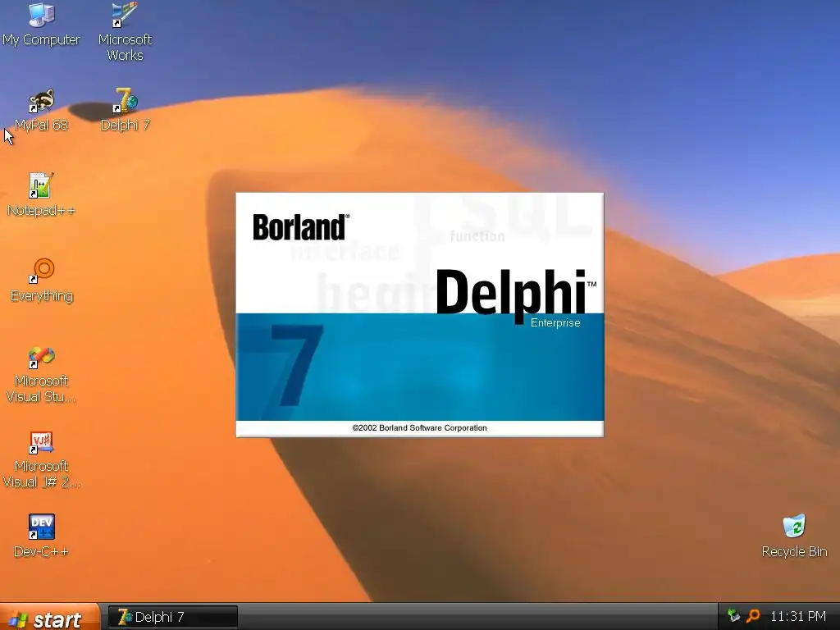The width and height of the screenshot is (840, 630).
Task: Select the Microsoft Visual J# shortcut
Action: click(41, 459)
